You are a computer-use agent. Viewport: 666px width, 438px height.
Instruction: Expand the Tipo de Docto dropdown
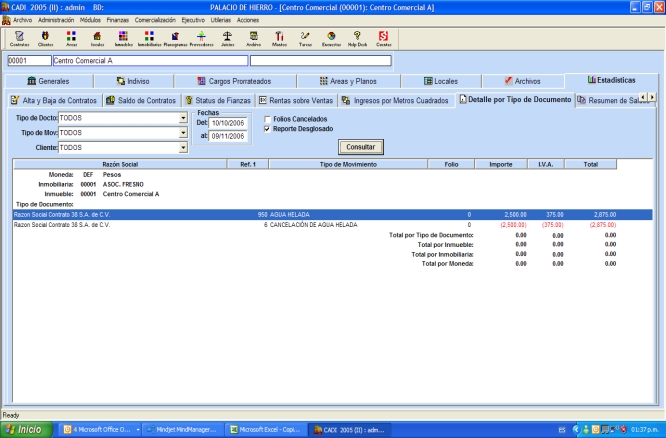coord(183,118)
